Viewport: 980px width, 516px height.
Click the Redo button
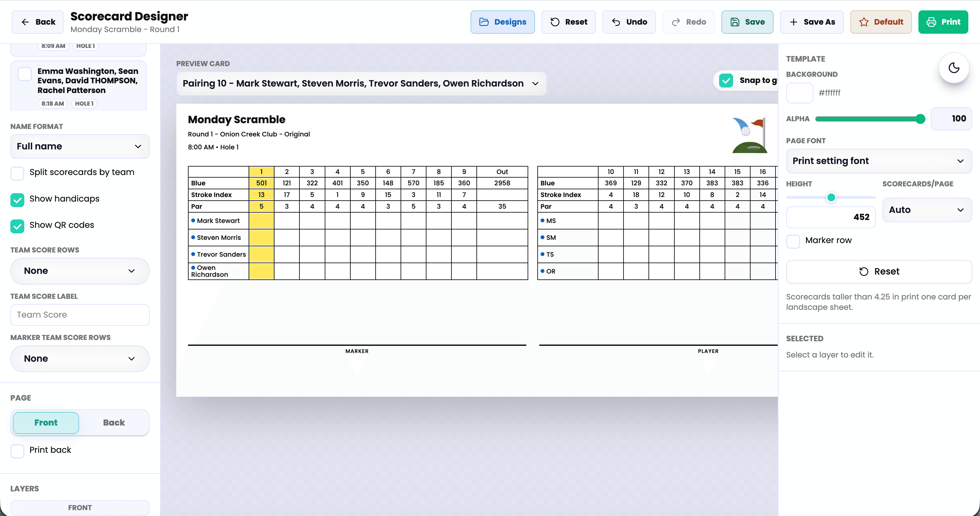click(688, 22)
